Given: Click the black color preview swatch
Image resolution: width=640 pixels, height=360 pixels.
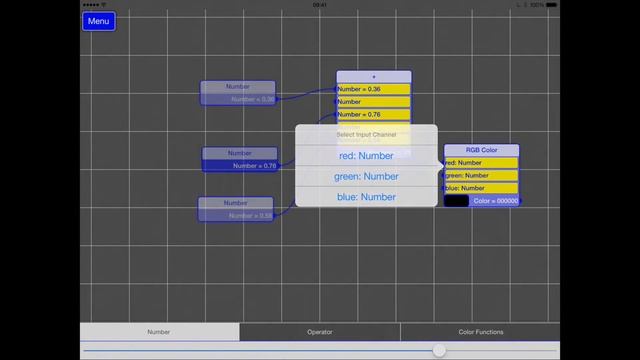Looking at the screenshot, I should pyautogui.click(x=456, y=201).
